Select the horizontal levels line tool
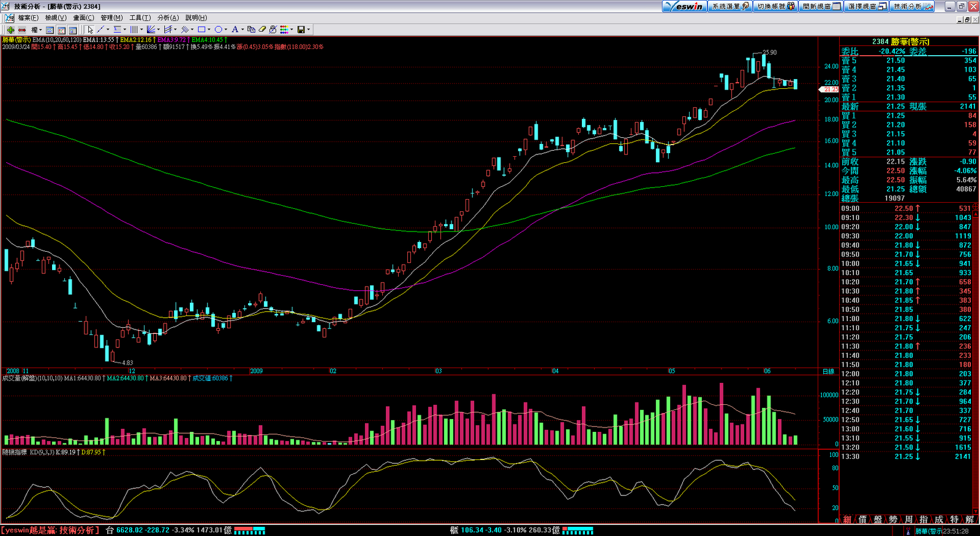This screenshot has width=980, height=536. coord(117,29)
